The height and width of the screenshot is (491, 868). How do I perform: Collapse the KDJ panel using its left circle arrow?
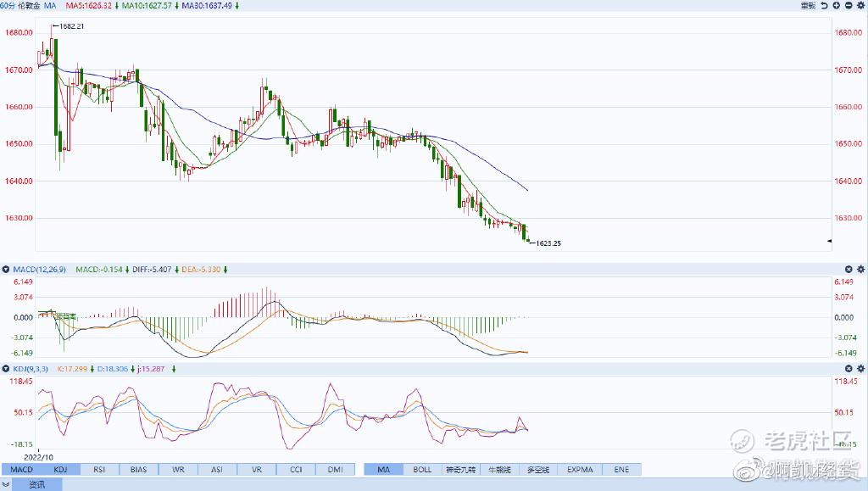(6, 369)
